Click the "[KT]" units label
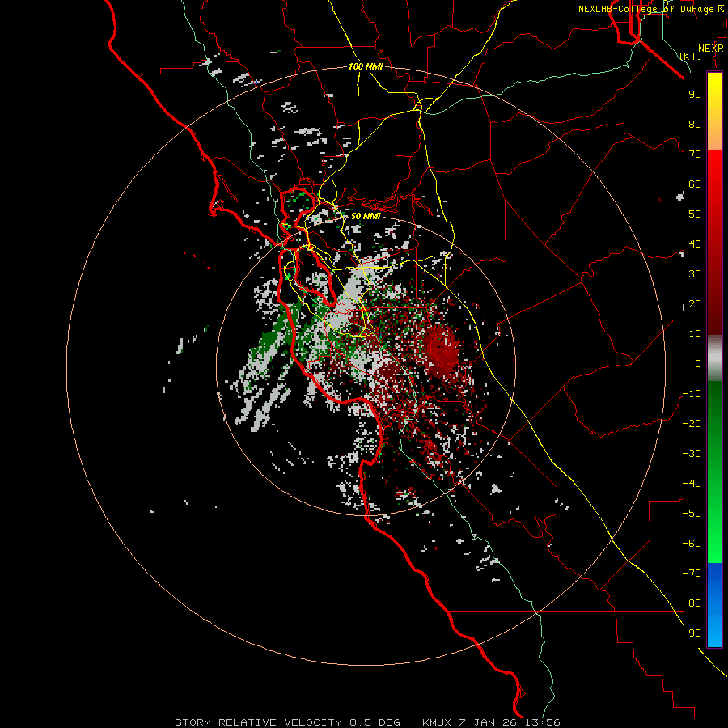The image size is (728, 728). pyautogui.click(x=691, y=56)
